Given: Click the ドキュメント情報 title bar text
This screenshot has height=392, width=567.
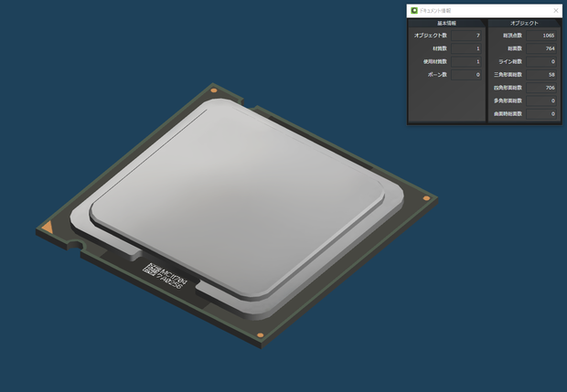Looking at the screenshot, I should click(x=435, y=11).
